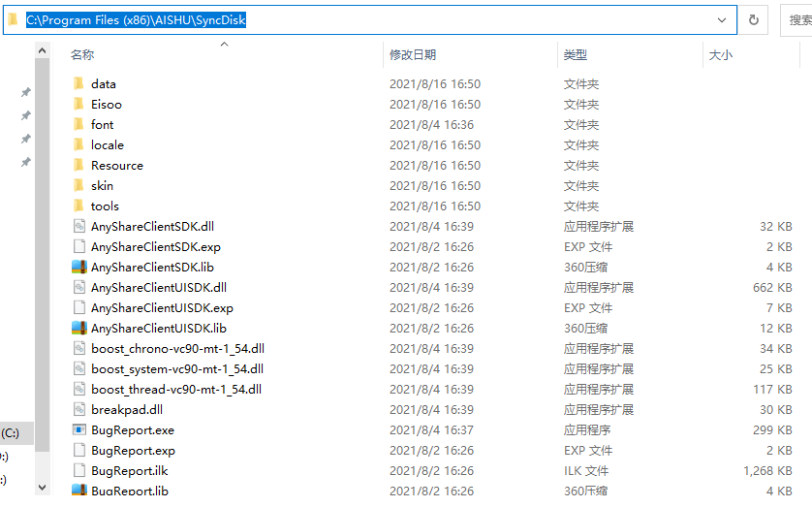Click the AnyShareClientUISDK.exp file icon
The width and height of the screenshot is (812, 507).
(x=79, y=307)
